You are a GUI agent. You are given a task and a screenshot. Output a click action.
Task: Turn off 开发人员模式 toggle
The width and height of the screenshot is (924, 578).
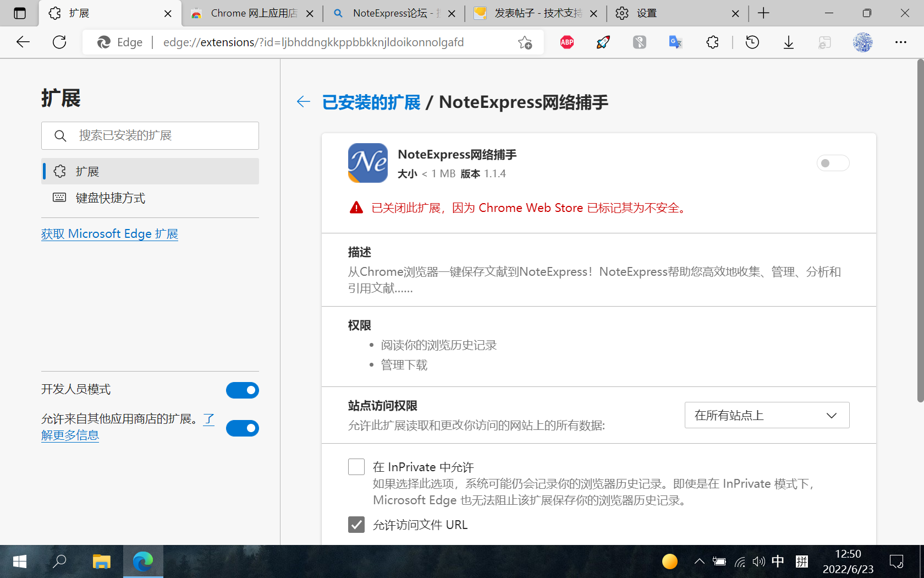(x=243, y=390)
